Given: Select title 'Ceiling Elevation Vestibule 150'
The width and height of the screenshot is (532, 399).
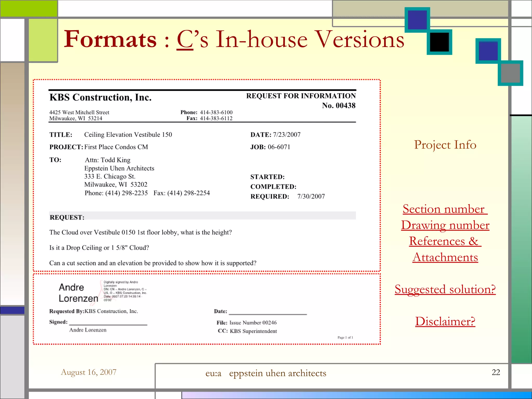Looking at the screenshot, I should click(128, 135).
